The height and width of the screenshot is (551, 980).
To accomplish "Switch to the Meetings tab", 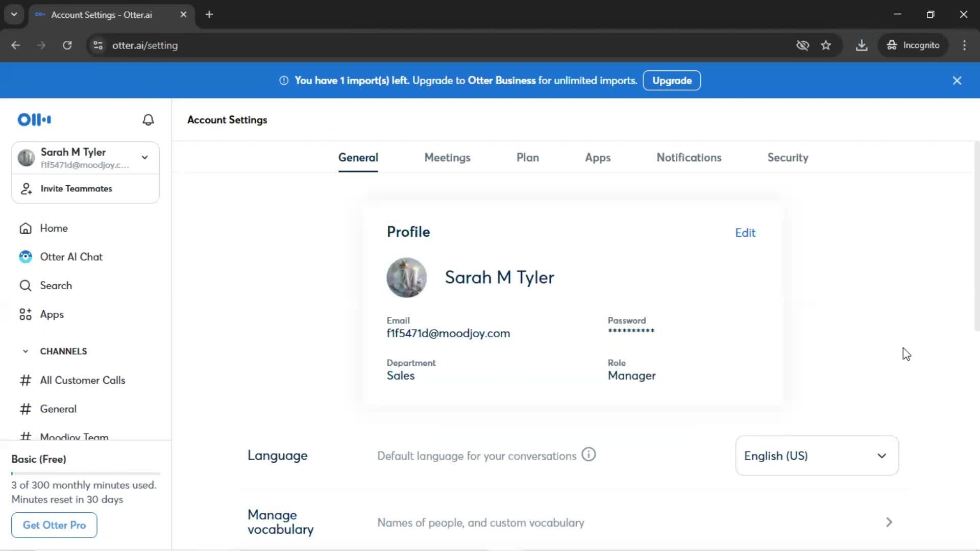I will (447, 158).
